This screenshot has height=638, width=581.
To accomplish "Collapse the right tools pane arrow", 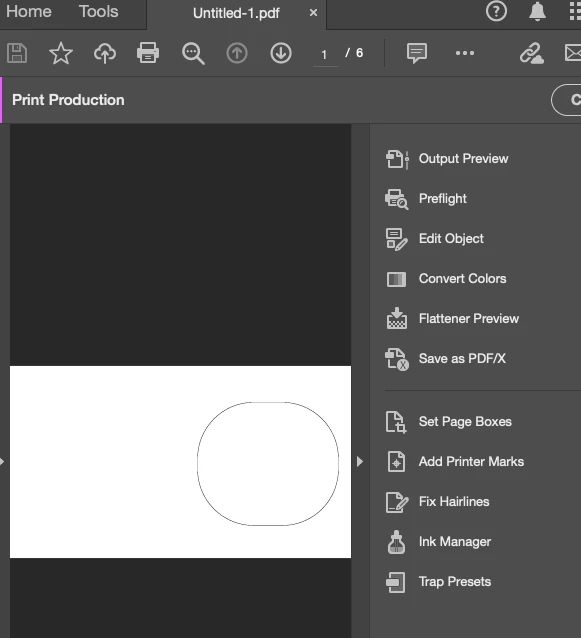I will (360, 461).
